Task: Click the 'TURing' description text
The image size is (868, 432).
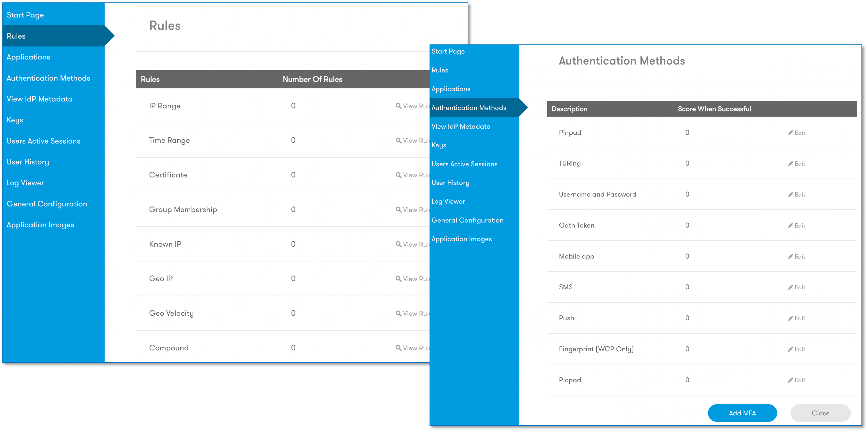Action: click(x=569, y=164)
